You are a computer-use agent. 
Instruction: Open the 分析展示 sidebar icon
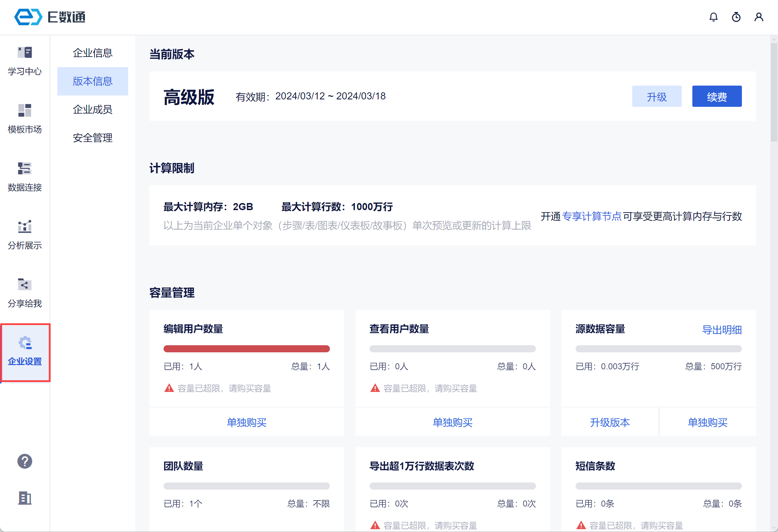coord(25,227)
